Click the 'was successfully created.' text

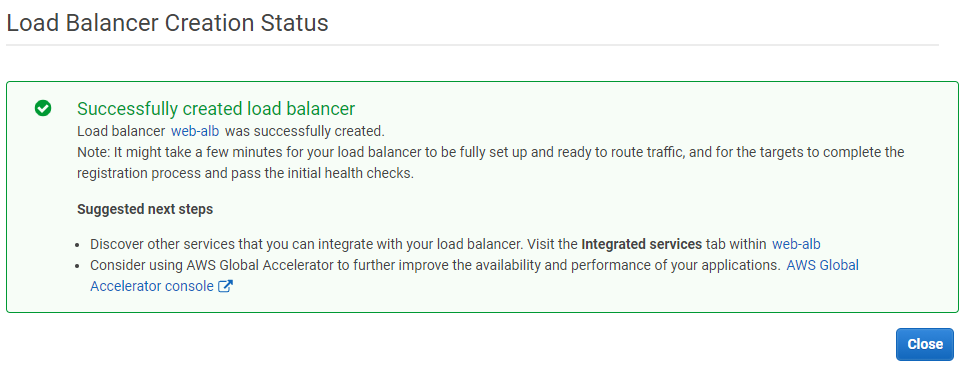click(304, 131)
